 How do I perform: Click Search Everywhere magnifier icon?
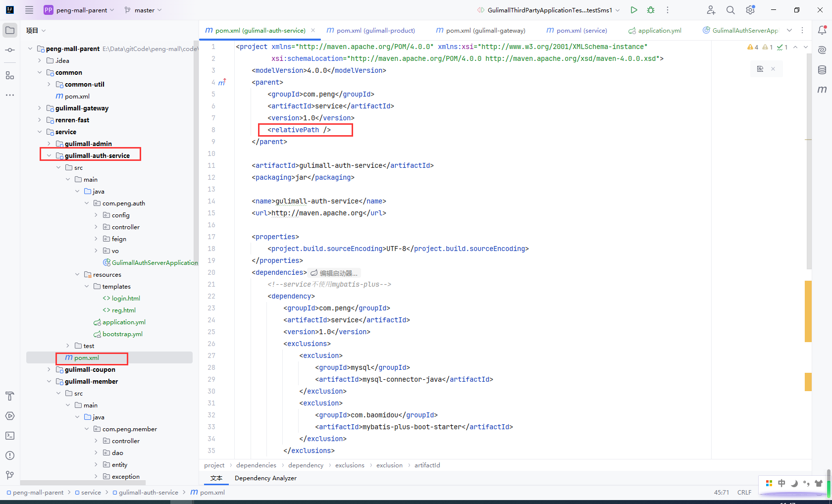pos(730,10)
